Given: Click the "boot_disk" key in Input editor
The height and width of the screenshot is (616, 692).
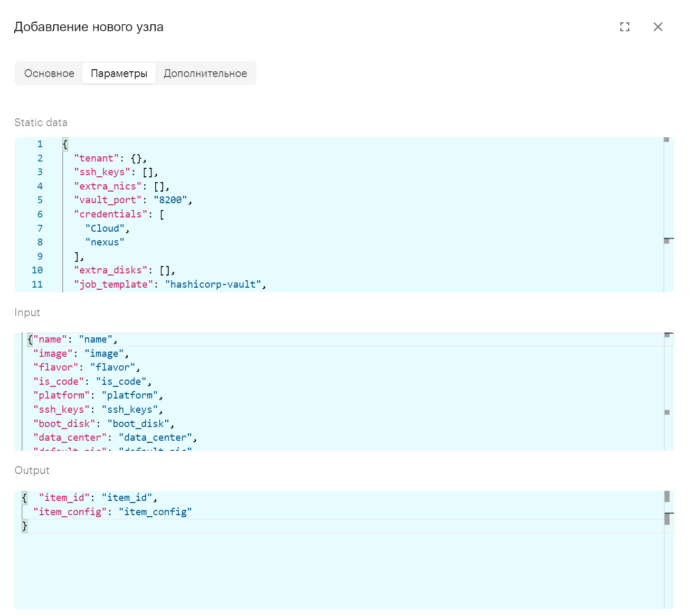Looking at the screenshot, I should 64,424.
